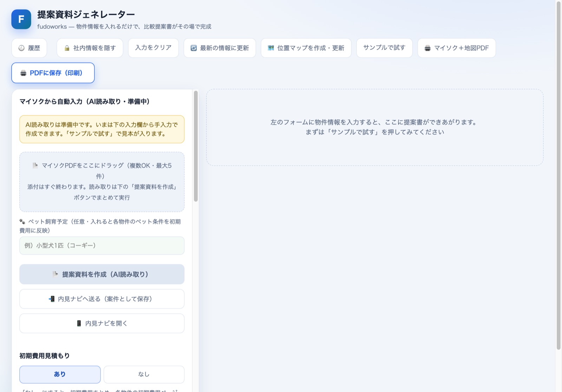Send with 内見ナビへ送る（案件として保存）
Viewport: 562px width, 392px height.
pyautogui.click(x=102, y=299)
